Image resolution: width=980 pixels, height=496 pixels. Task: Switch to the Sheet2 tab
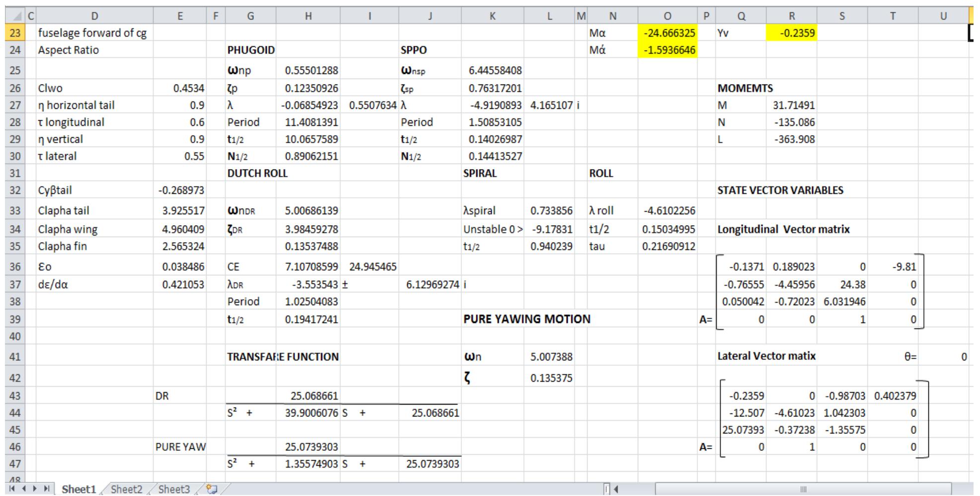pyautogui.click(x=126, y=489)
